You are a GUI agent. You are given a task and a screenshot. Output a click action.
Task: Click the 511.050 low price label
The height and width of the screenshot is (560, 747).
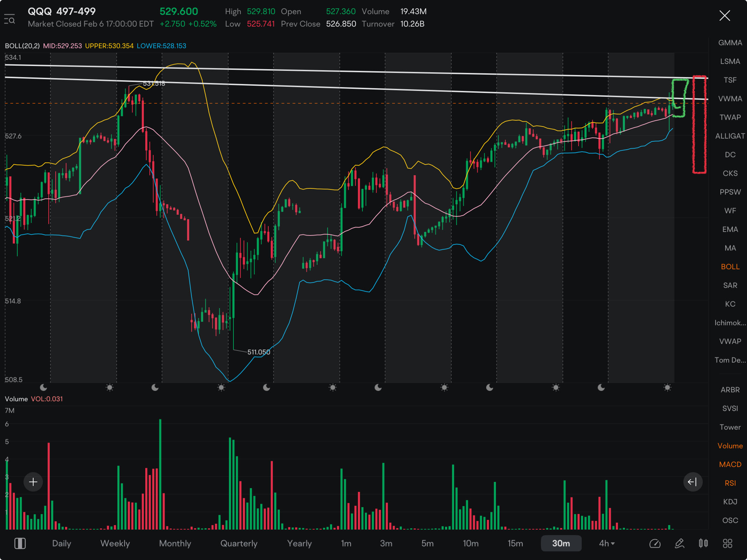(259, 352)
